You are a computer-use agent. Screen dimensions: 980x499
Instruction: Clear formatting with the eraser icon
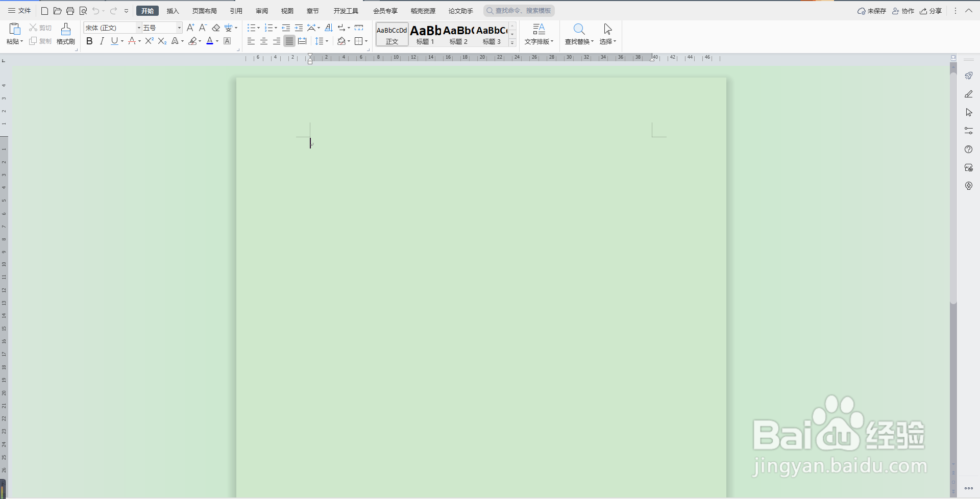(x=216, y=28)
